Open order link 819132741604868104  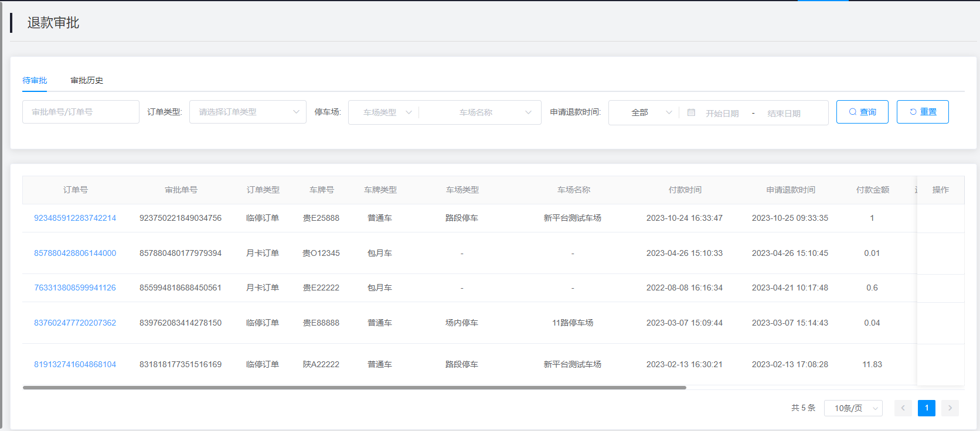75,364
